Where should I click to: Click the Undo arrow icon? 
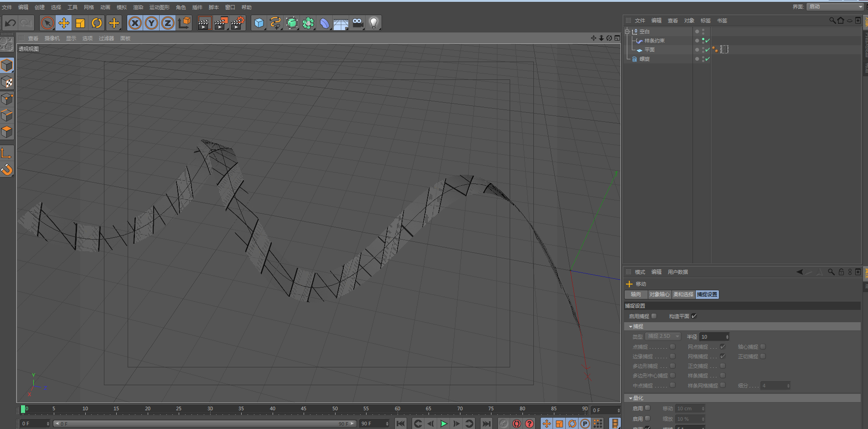pyautogui.click(x=10, y=23)
